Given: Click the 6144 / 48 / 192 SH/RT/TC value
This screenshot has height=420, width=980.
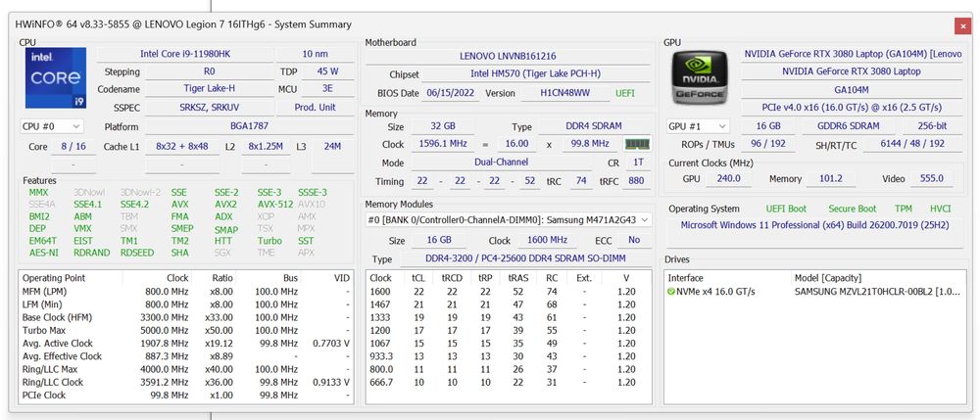Looking at the screenshot, I should tap(912, 144).
